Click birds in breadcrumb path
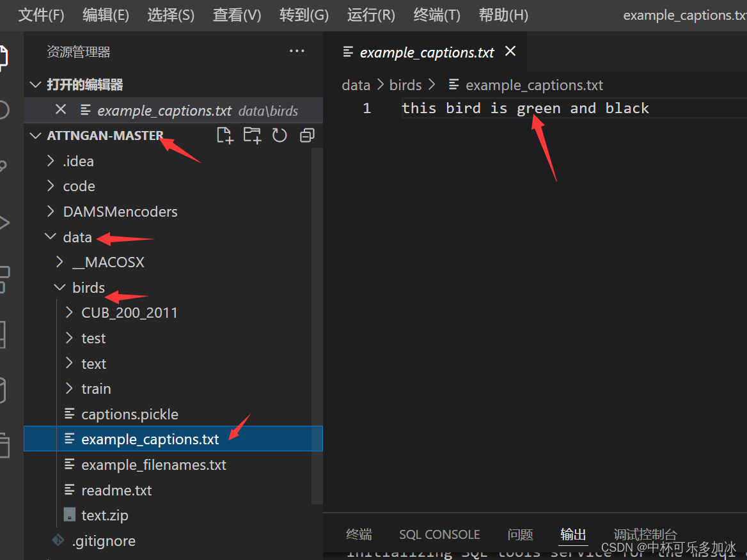Viewport: 747px width, 560px height. click(405, 85)
